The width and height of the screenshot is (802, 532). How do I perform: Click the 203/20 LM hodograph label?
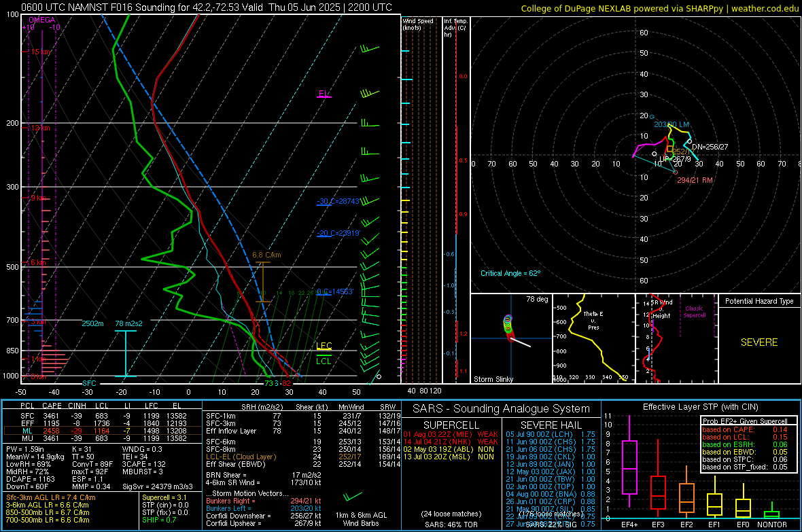tap(672, 124)
